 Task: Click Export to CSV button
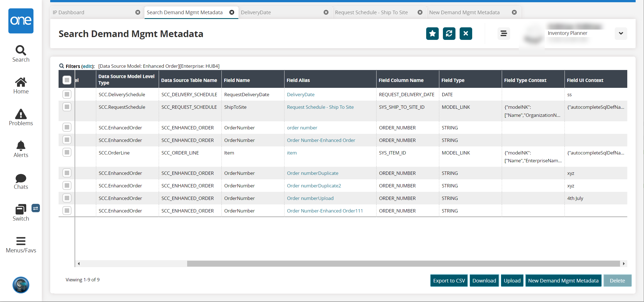(449, 281)
